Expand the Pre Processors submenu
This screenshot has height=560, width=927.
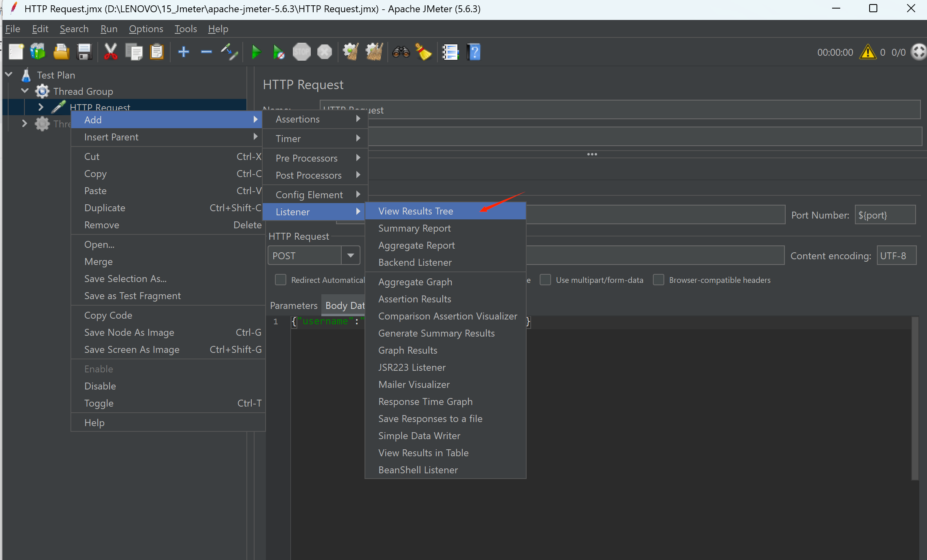pyautogui.click(x=315, y=158)
